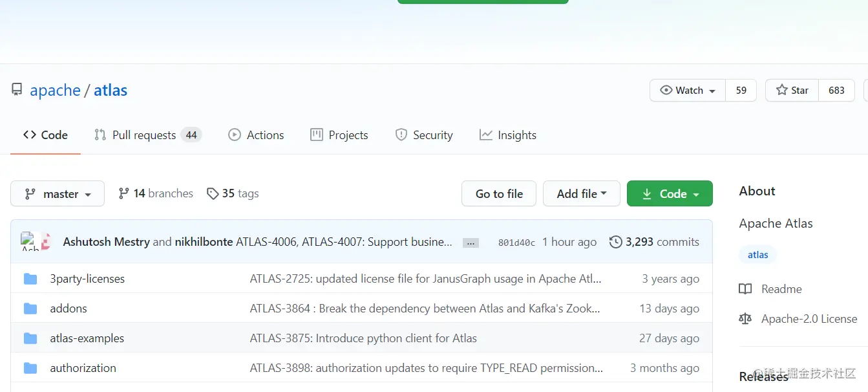
Task: Click the addons folder icon
Action: 30,309
